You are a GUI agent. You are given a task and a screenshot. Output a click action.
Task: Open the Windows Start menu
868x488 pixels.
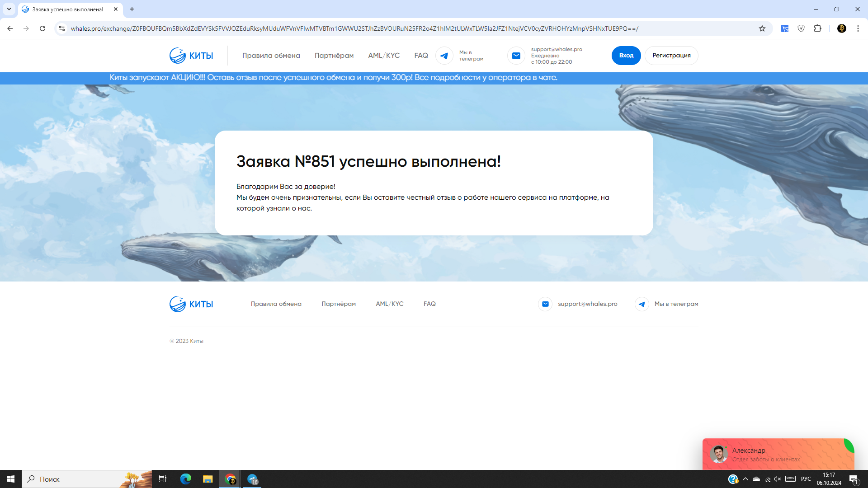(11, 479)
